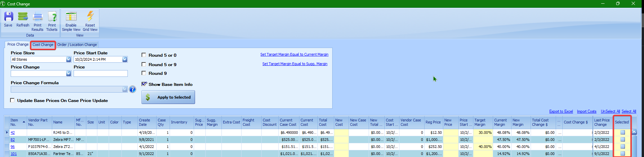The height and width of the screenshot is (157, 644).
Task: Open the Price Change Formula help icon
Action: click(x=132, y=89)
